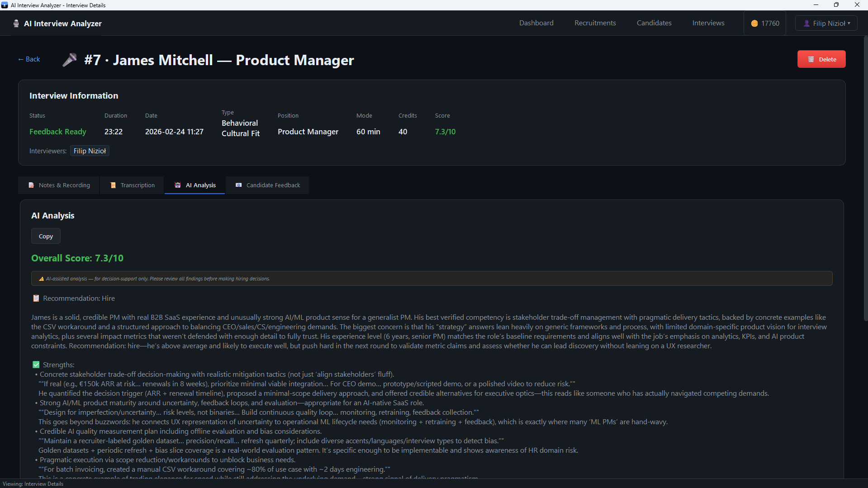The width and height of the screenshot is (868, 488).
Task: Click the clipboard icon beside Recommendation: Hire
Action: coord(36,298)
